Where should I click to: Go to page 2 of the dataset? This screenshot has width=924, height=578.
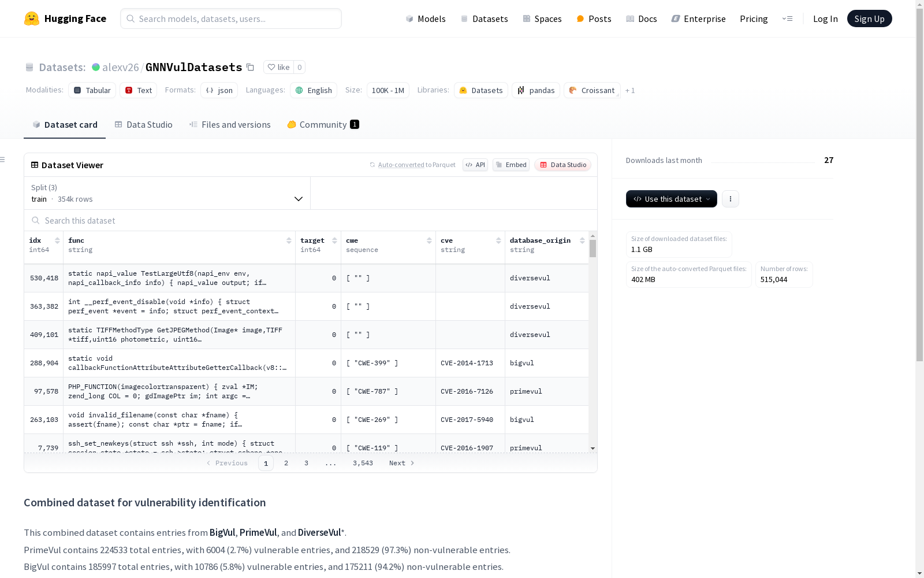286,463
